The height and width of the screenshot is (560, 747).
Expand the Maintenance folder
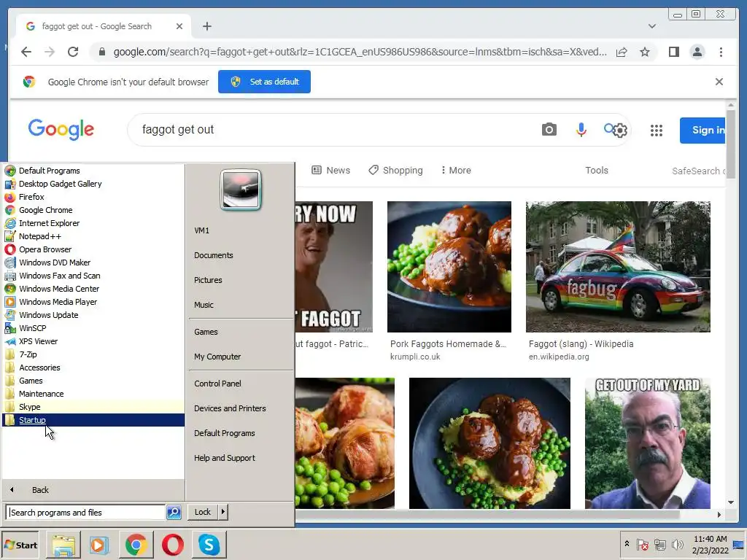tap(94, 394)
